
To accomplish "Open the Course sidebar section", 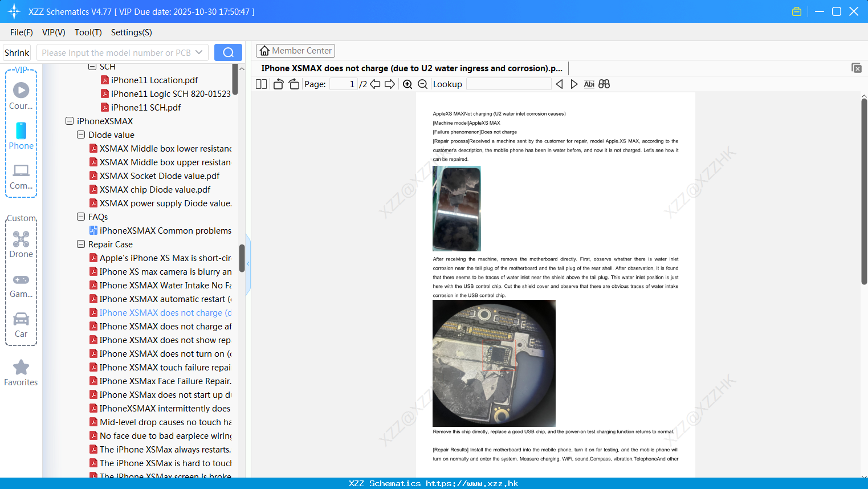I will click(21, 96).
